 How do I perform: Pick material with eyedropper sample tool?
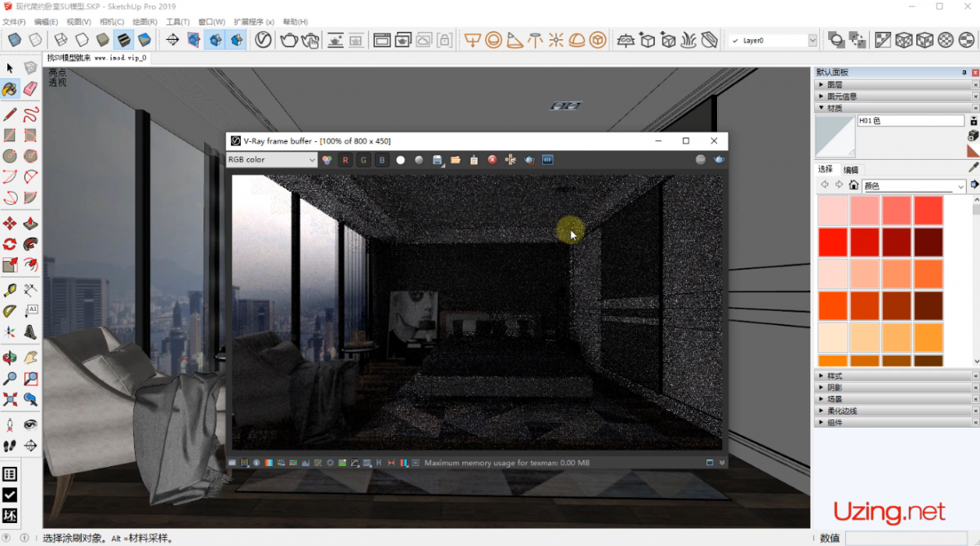click(973, 166)
